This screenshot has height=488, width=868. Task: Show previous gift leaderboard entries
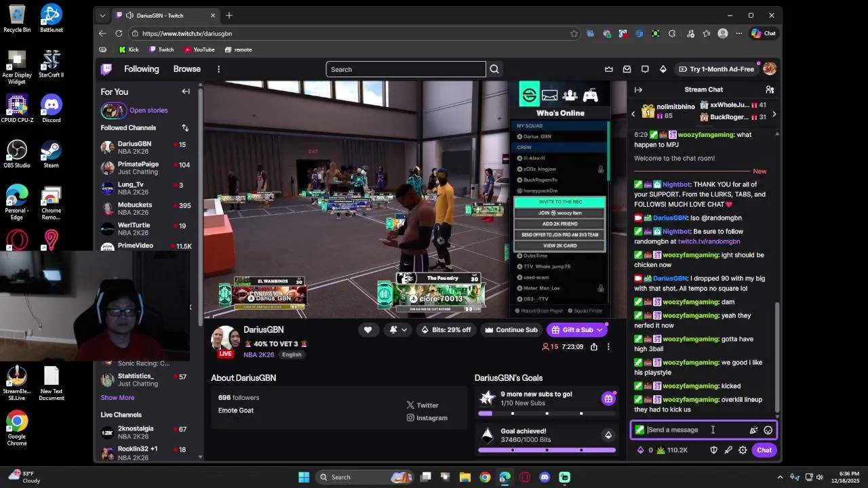click(x=633, y=115)
